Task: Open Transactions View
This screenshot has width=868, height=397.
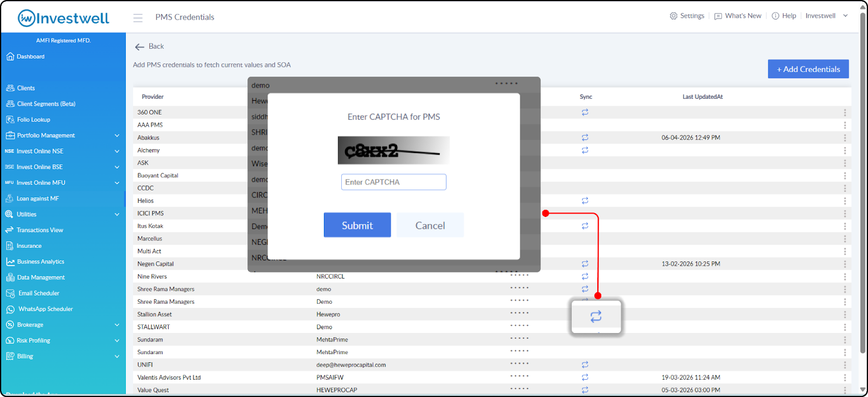Action: tap(34, 230)
